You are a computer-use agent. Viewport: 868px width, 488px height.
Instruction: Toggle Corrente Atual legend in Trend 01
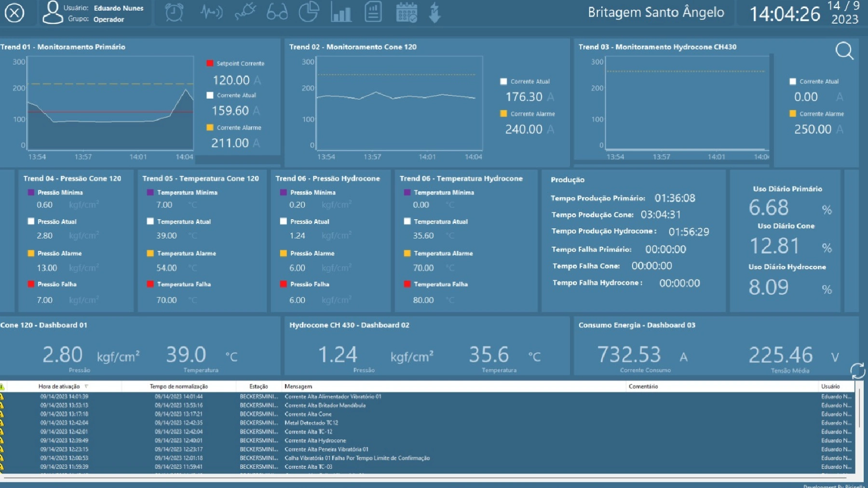[210, 95]
